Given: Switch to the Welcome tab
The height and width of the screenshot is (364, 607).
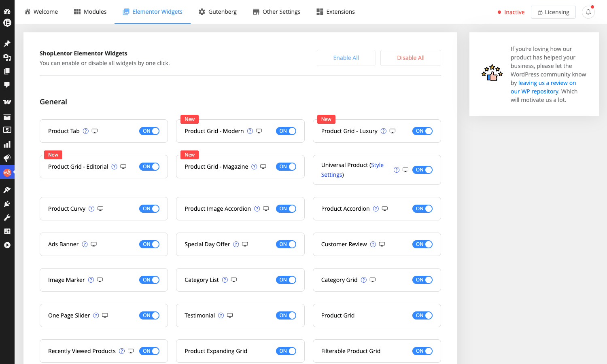Looking at the screenshot, I should [41, 12].
